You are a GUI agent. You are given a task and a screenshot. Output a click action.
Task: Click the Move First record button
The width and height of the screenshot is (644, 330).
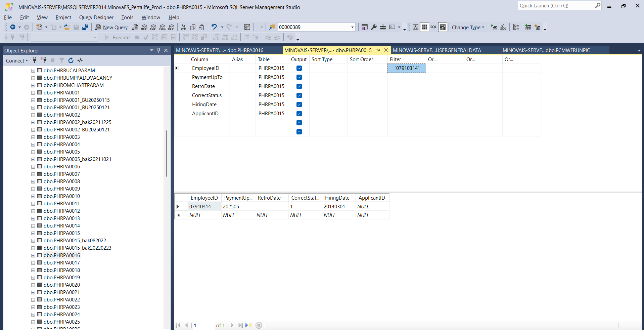pos(178,325)
